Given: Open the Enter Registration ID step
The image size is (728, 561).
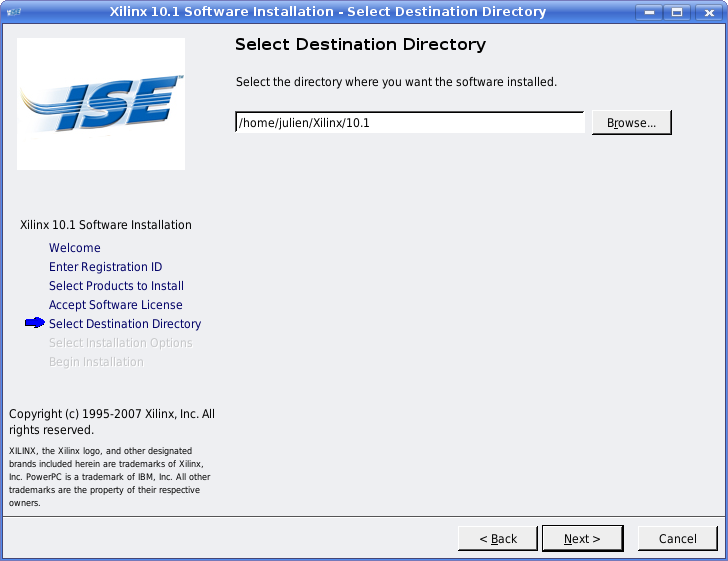Looking at the screenshot, I should coord(105,267).
